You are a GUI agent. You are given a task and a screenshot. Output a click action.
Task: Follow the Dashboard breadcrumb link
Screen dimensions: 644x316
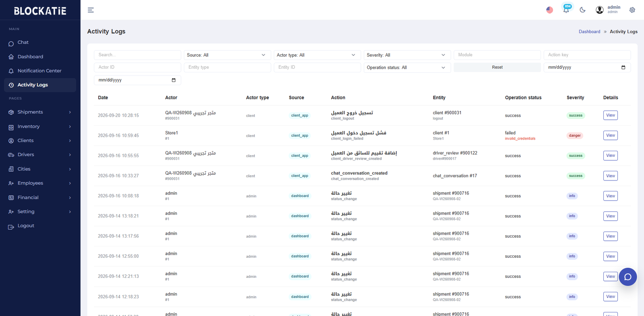coord(589,32)
